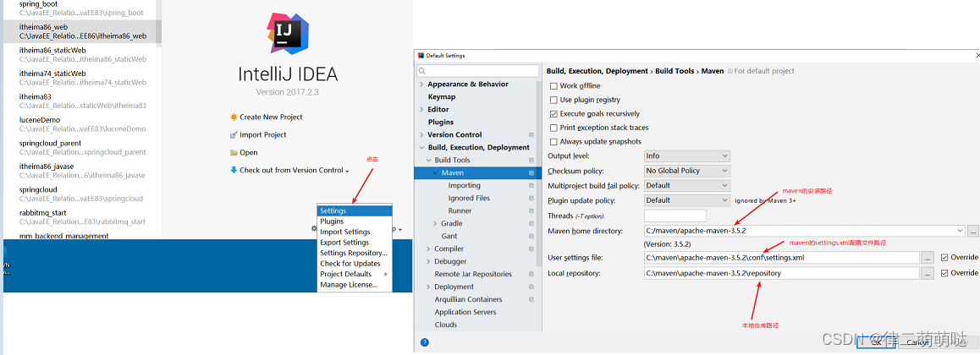This screenshot has height=355, width=980.
Task: Open Project Defaults submenu
Action: tap(355, 275)
